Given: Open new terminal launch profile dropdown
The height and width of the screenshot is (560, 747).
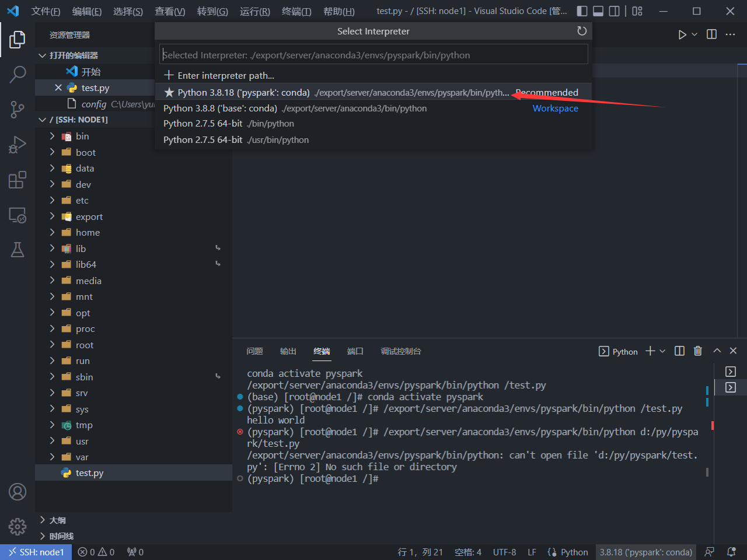Looking at the screenshot, I should pyautogui.click(x=662, y=351).
